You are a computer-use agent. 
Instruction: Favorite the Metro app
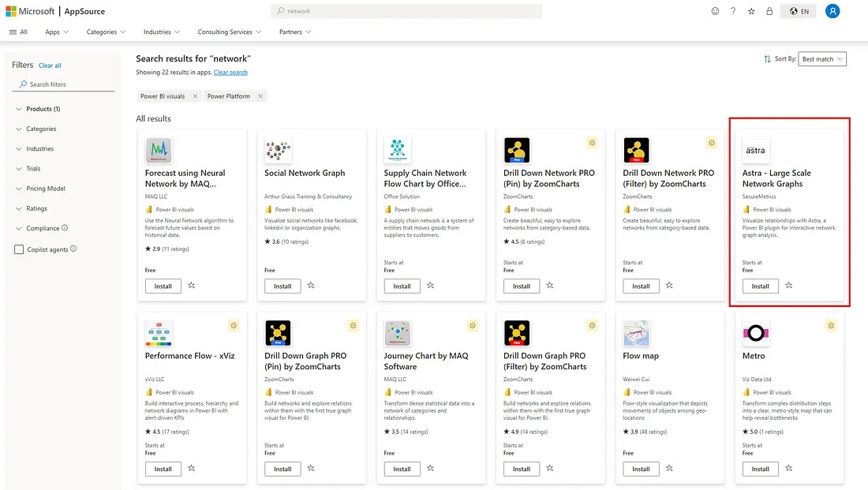tap(789, 469)
